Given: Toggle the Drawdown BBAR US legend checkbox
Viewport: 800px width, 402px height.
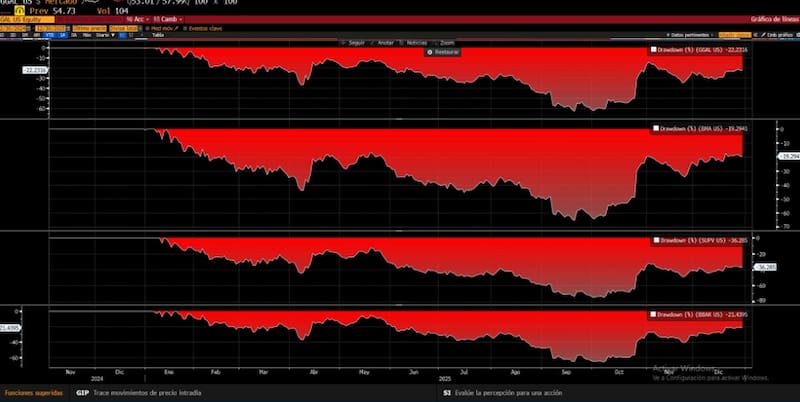Looking at the screenshot, I should [654, 313].
